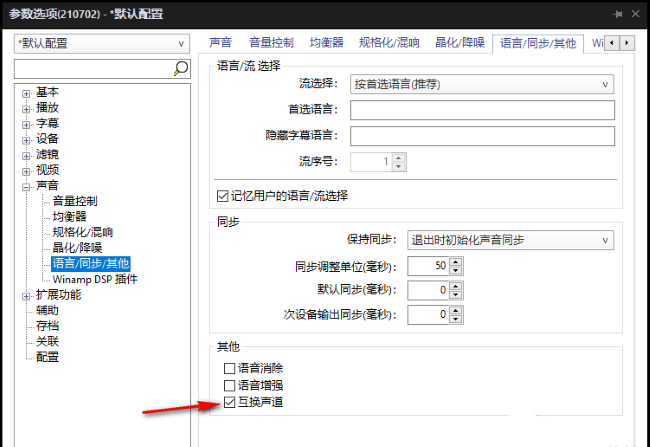650x447 pixels.
Task: Select 语言/同步/其他 in the tree
Action: click(91, 264)
